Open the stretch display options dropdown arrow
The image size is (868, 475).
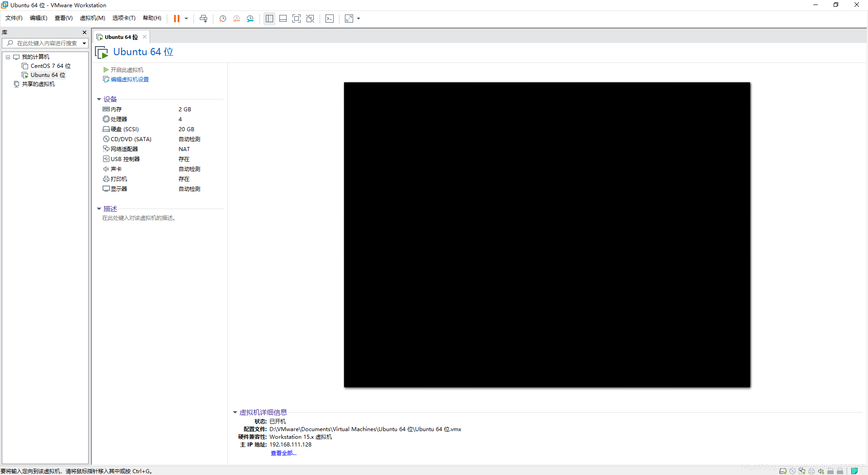tap(359, 19)
